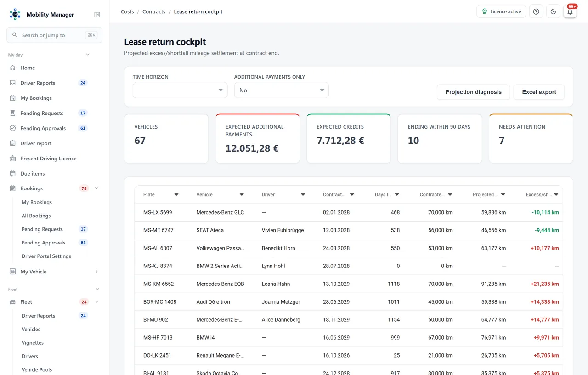Image resolution: width=588 pixels, height=375 pixels.
Task: Collapse the sidebar panel icon
Action: pyautogui.click(x=97, y=15)
